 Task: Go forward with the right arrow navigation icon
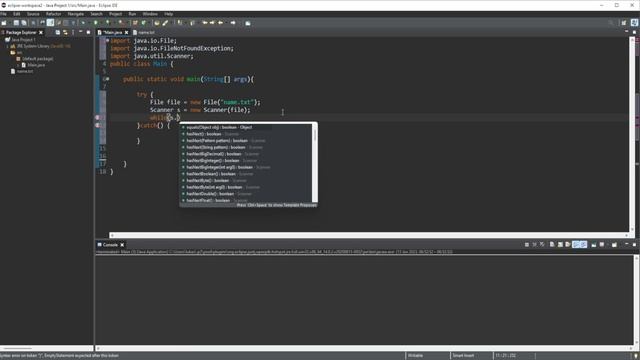tap(233, 23)
